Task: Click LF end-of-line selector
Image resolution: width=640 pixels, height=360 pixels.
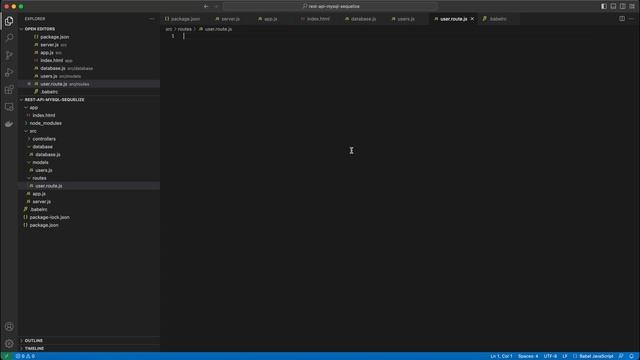Action: click(565, 356)
